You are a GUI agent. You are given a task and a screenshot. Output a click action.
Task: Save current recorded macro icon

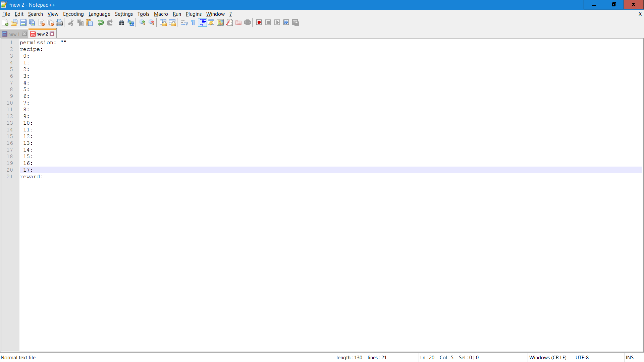click(296, 22)
